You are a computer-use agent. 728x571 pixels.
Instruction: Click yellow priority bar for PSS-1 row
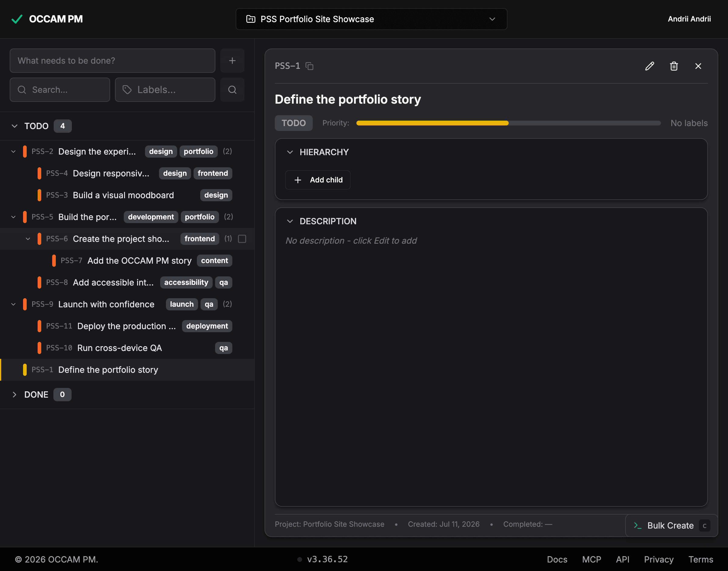(x=25, y=370)
